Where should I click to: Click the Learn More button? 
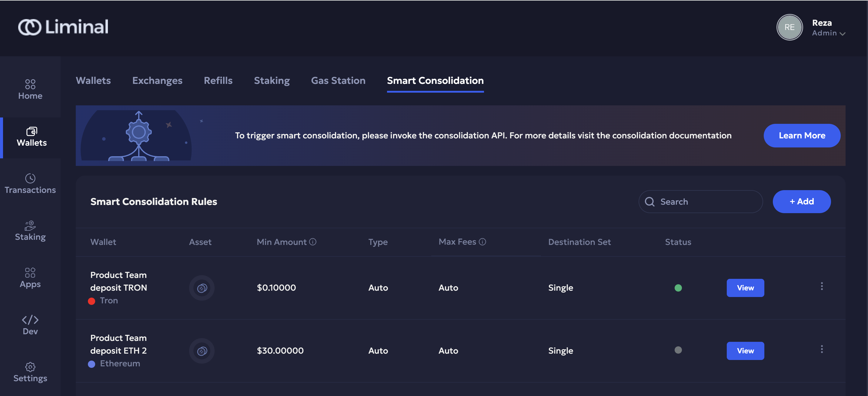(x=802, y=135)
